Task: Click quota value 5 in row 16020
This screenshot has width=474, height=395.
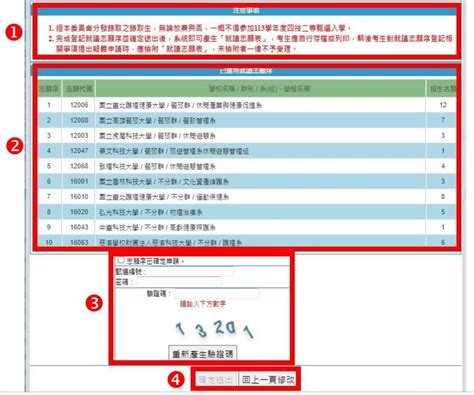Action: point(443,212)
